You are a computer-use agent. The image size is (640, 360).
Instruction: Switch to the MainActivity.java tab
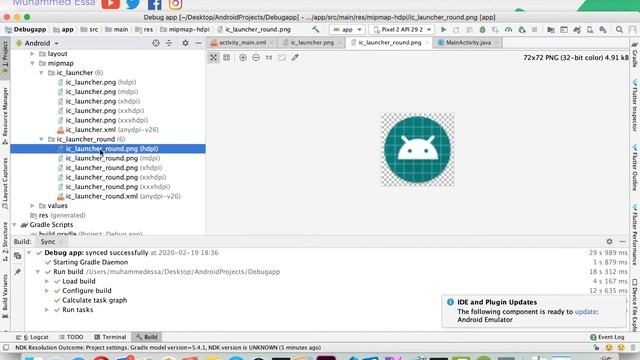click(468, 42)
